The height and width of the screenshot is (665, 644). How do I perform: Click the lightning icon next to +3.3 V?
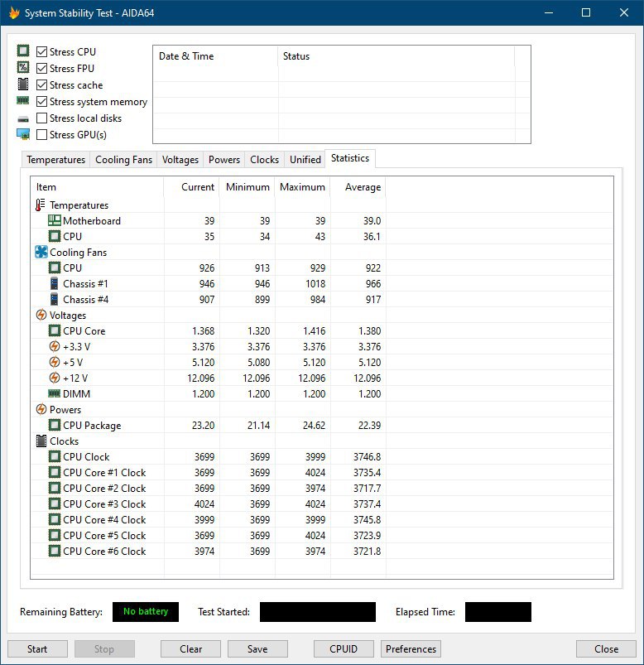coord(55,346)
